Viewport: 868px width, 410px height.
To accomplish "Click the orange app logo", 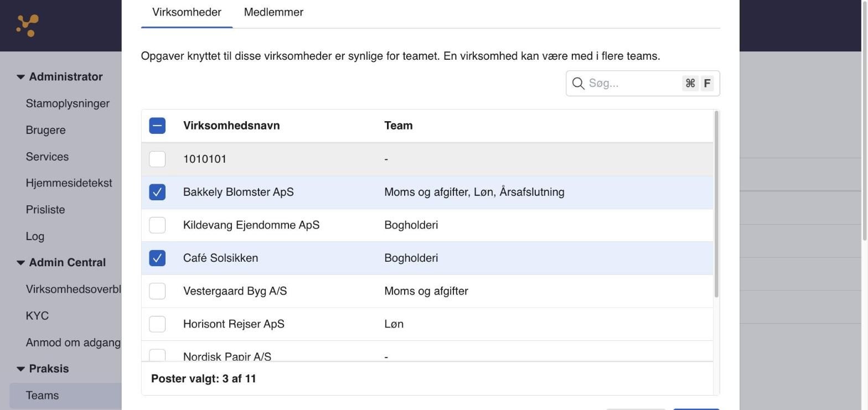I will click(x=27, y=25).
